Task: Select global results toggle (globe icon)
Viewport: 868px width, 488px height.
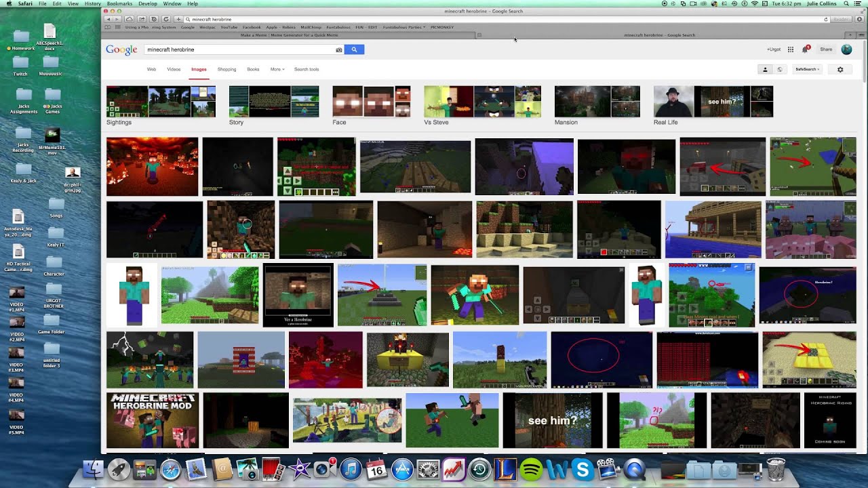Action: (x=780, y=69)
